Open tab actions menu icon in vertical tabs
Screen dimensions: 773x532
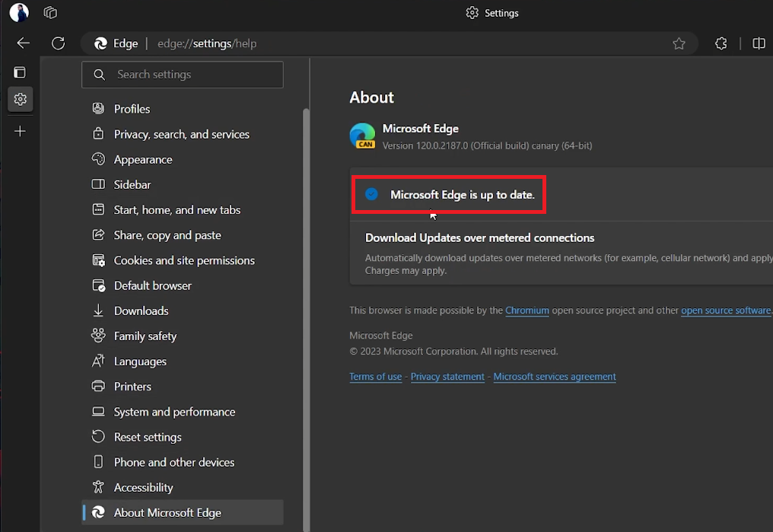click(20, 72)
